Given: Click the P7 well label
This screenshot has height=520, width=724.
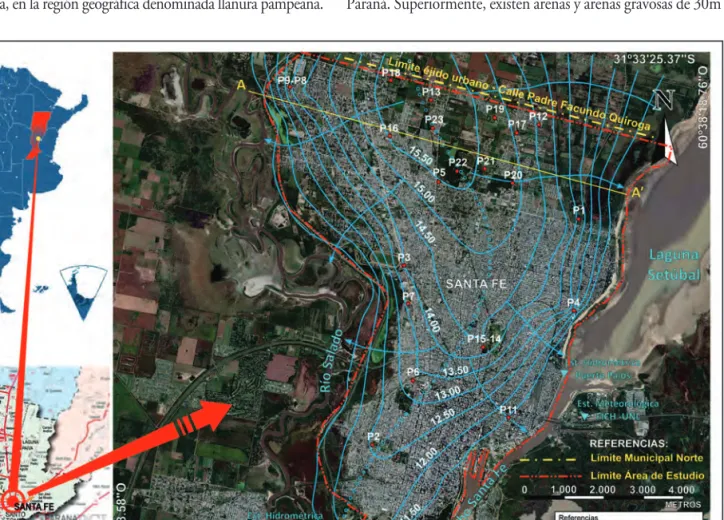Looking at the screenshot, I should (x=409, y=296).
